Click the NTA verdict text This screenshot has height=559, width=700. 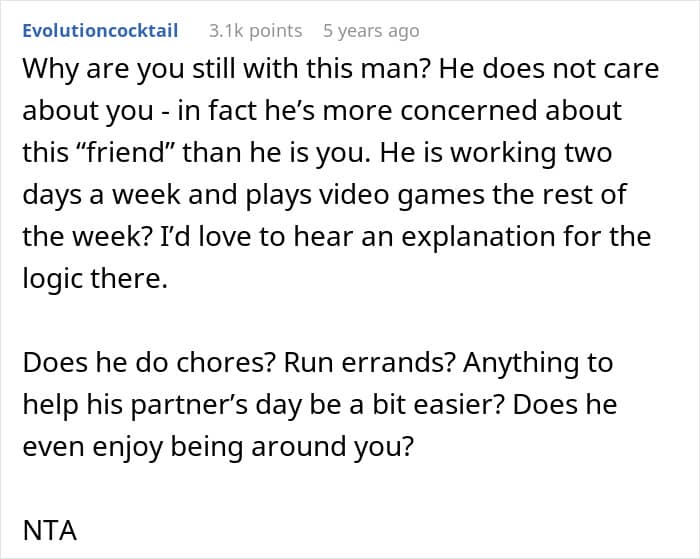[x=50, y=529]
